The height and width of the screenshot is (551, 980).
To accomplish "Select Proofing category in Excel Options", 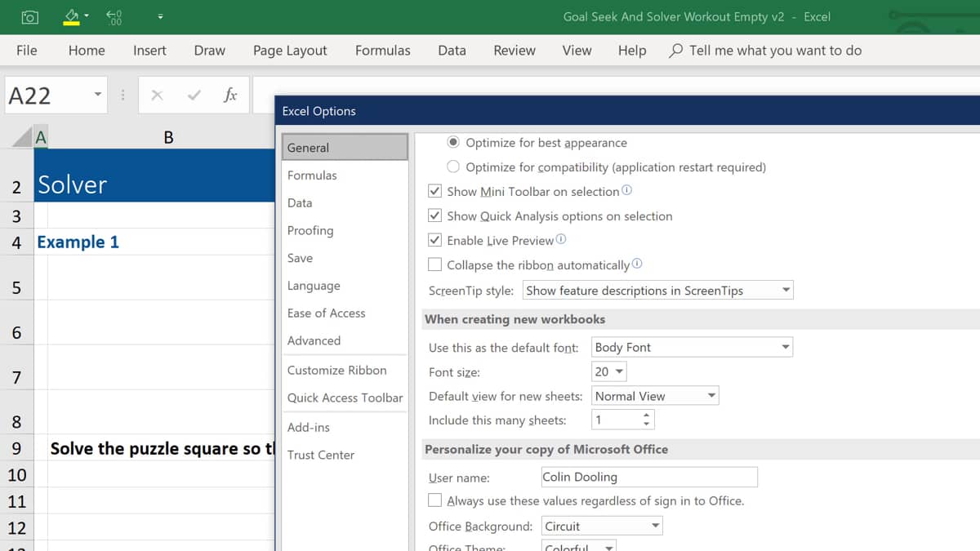I will point(345,231).
